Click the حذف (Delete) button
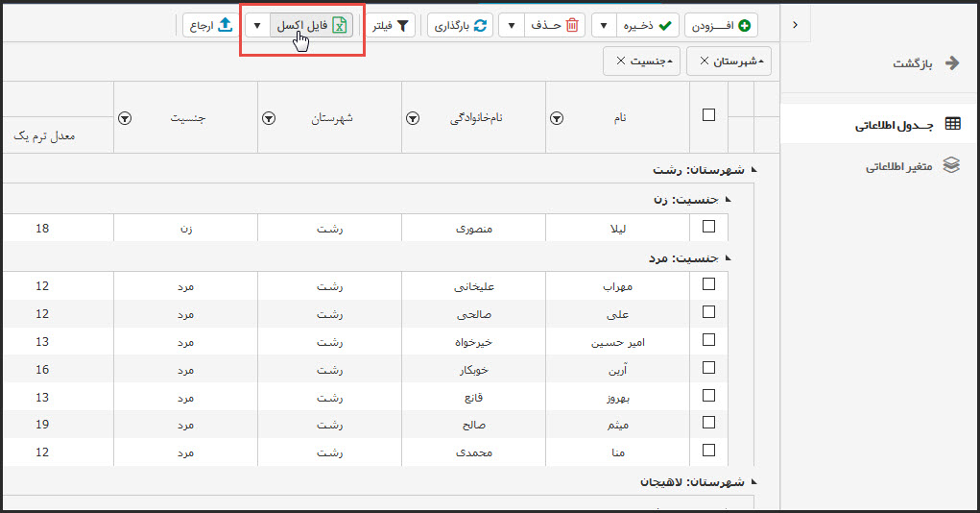Screen dimensions: 980x513 tap(555, 26)
